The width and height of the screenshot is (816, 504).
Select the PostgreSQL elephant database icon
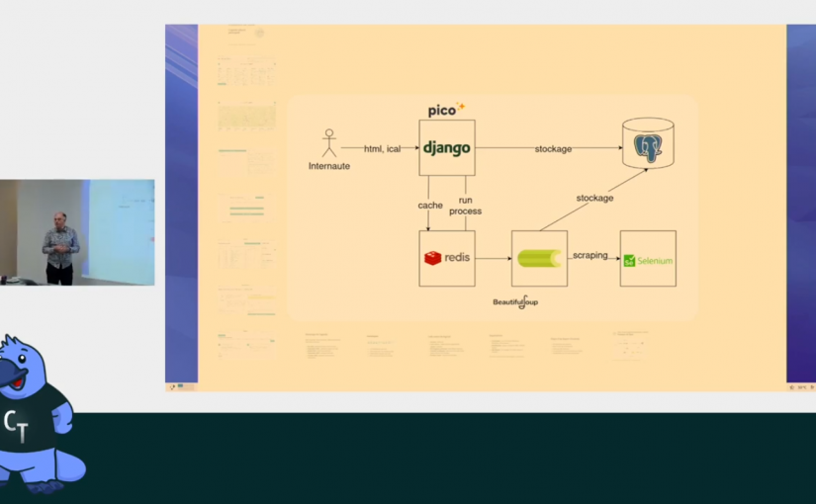(x=648, y=146)
